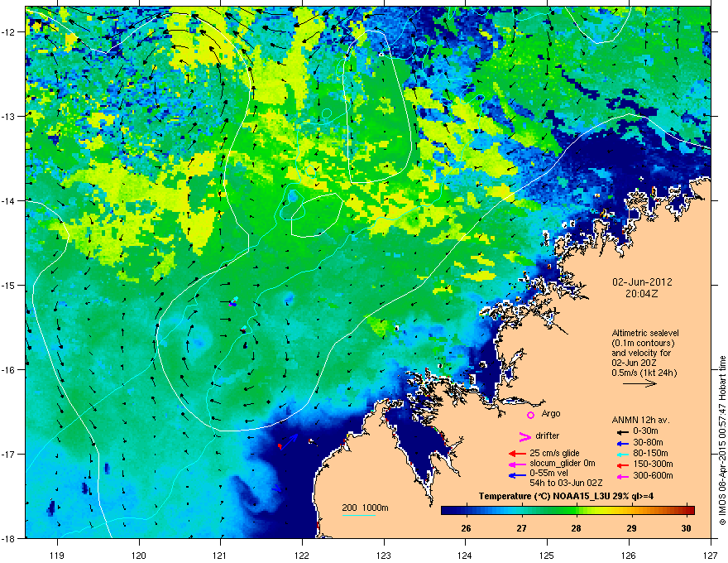Click the magenta 300-600m ANMN arrow
Image resolution: width=728 pixels, height=563 pixels.
(623, 476)
